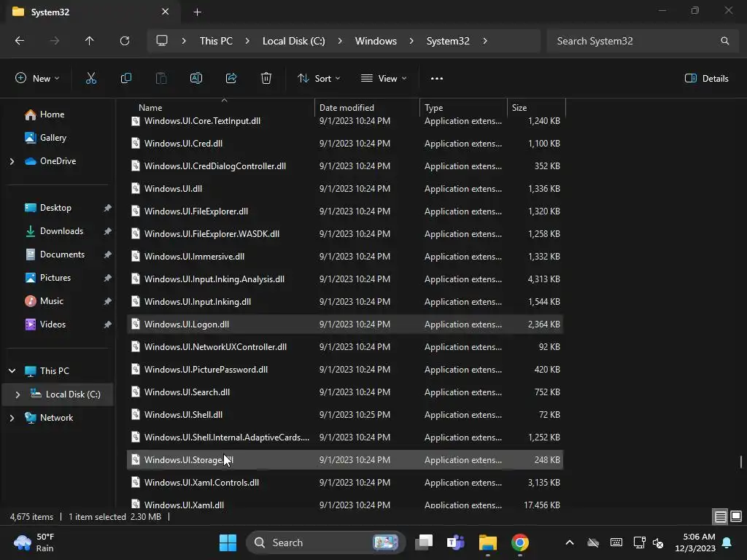This screenshot has height=560, width=747.
Task: Close the System32 tab
Action: (165, 12)
